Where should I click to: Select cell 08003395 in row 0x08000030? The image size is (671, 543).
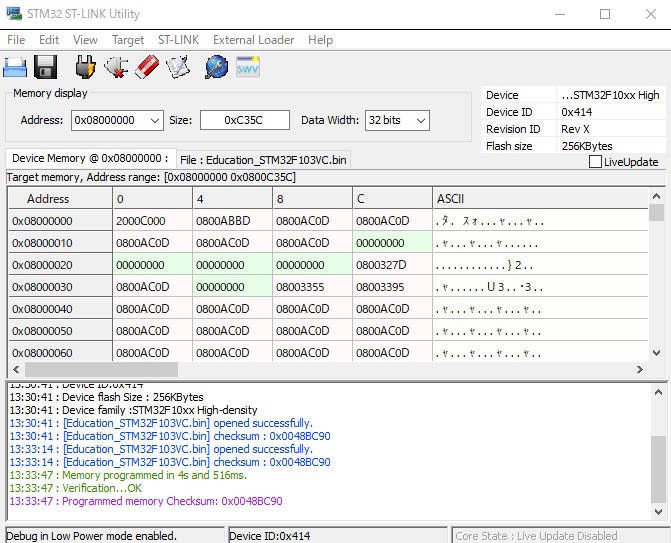392,287
